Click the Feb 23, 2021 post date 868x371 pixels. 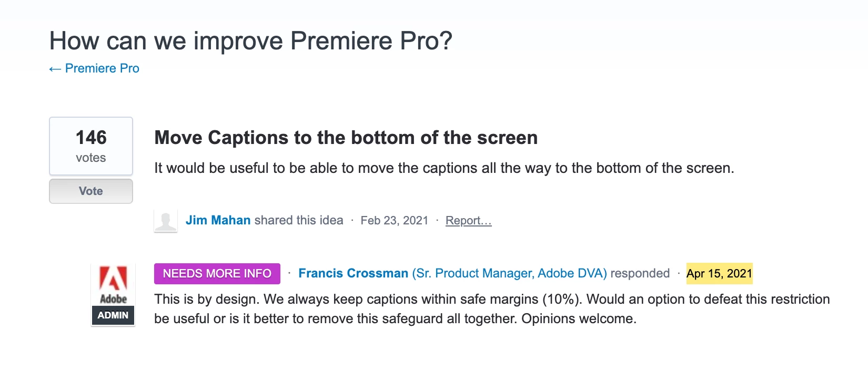[394, 221]
